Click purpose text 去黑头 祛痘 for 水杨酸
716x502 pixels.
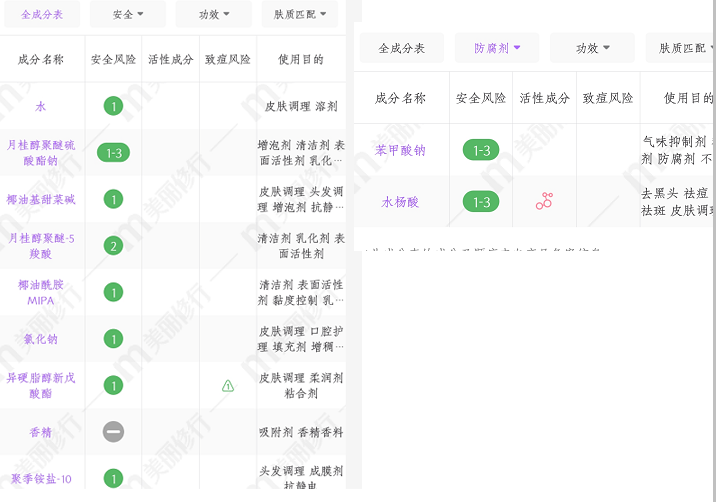coord(674,194)
